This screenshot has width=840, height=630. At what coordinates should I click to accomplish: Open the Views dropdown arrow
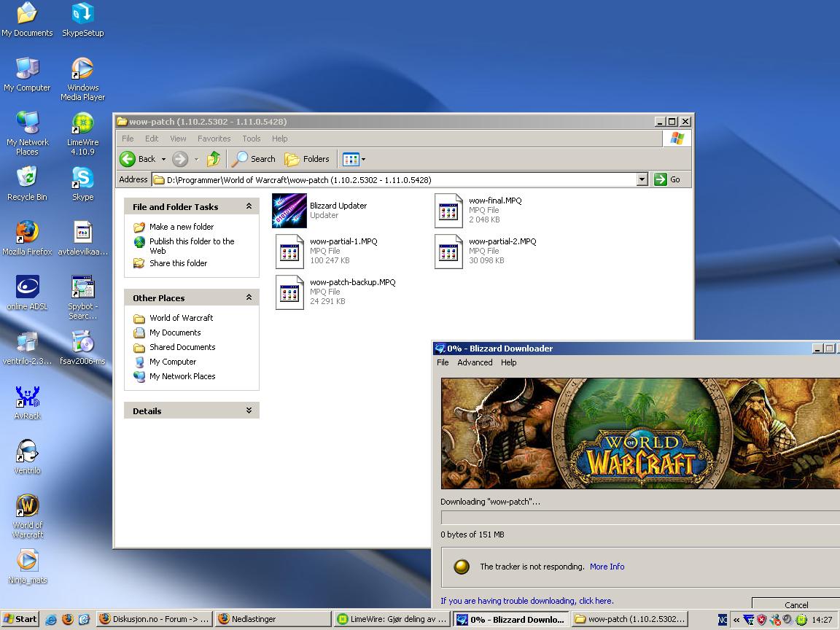click(x=364, y=159)
